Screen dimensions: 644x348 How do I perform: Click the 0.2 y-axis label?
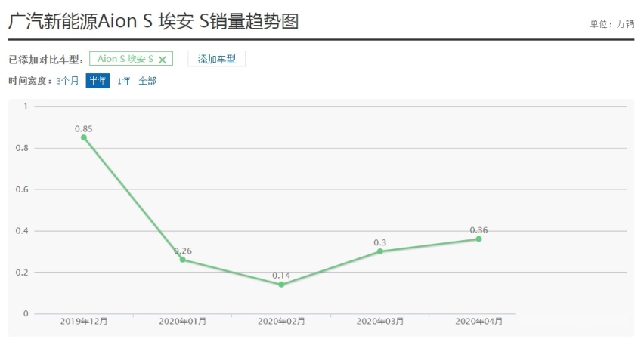pos(22,273)
